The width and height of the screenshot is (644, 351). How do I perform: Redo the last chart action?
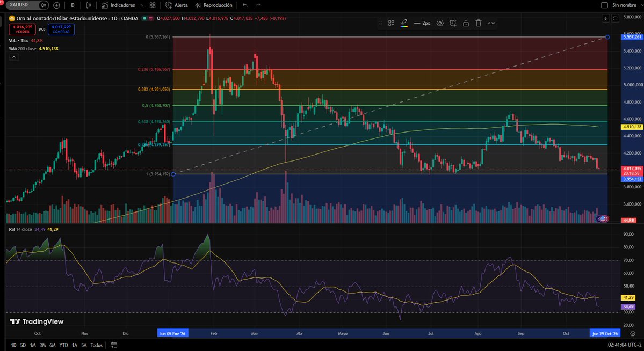tap(258, 5)
